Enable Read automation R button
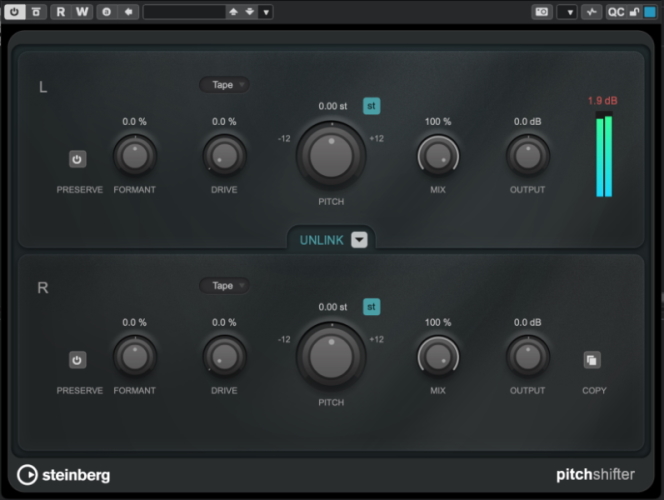 point(61,12)
